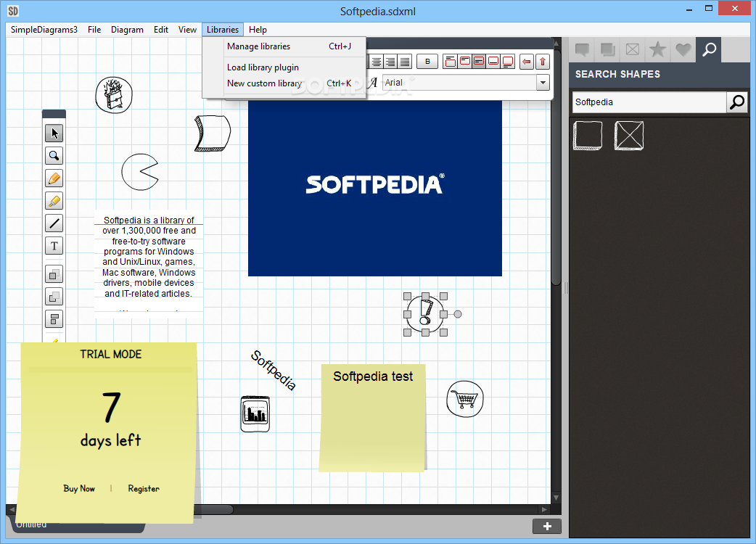Select the zoom magnifier tool
Viewport: 756px width, 544px height.
click(54, 156)
